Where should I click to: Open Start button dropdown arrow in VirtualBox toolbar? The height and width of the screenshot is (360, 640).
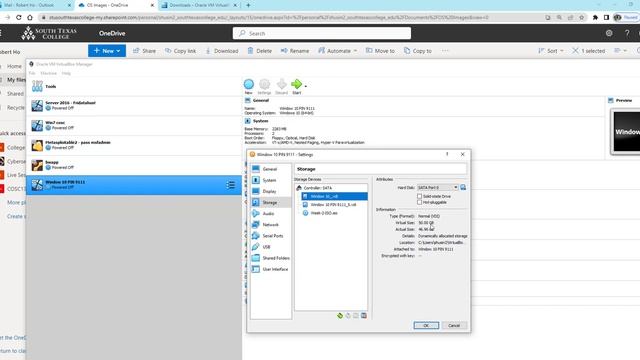306,86
